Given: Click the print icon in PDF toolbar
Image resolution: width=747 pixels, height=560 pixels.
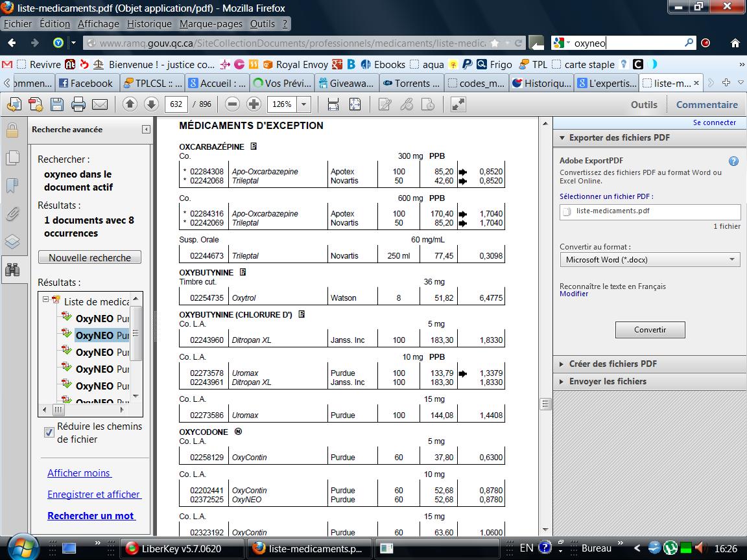Looking at the screenshot, I should 78,104.
